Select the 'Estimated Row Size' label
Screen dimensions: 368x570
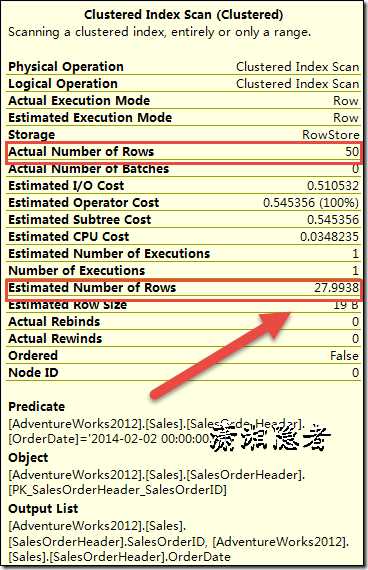coord(67,305)
